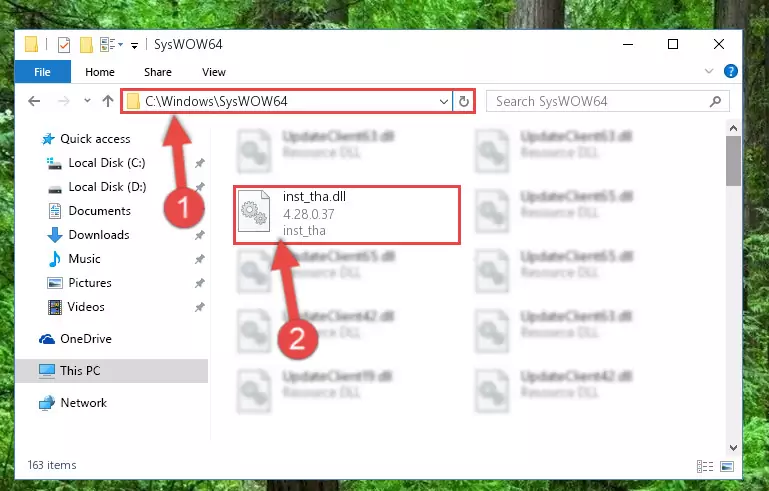
Task: Click the pin icon next to Music
Action: (x=200, y=259)
